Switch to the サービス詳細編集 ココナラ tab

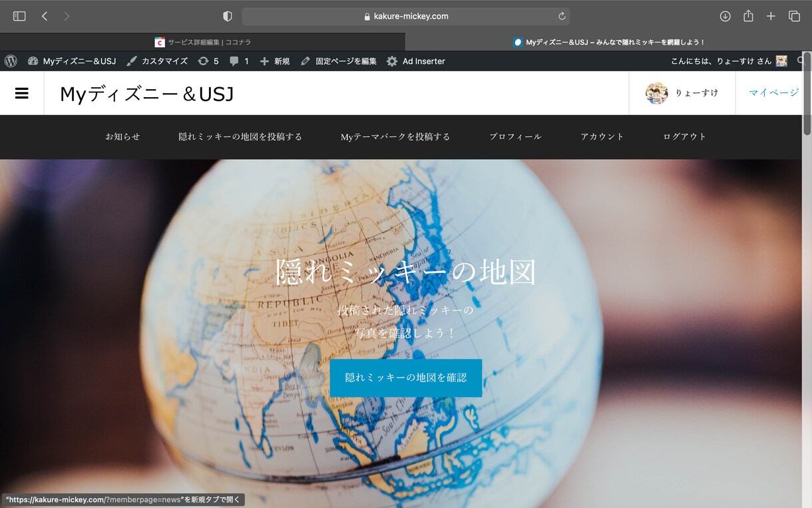pos(202,42)
